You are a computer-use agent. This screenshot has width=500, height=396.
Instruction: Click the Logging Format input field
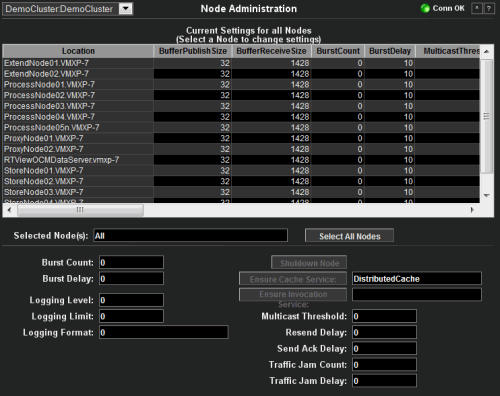coord(164,332)
